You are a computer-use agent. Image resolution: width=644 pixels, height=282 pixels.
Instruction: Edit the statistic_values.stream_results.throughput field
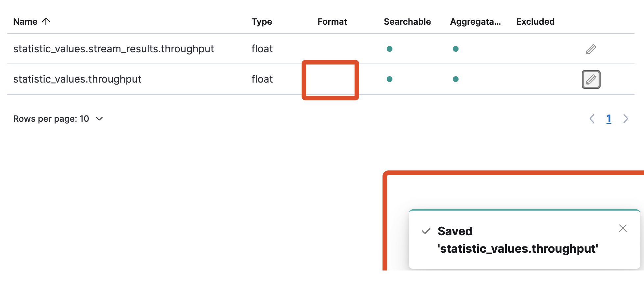click(x=591, y=49)
